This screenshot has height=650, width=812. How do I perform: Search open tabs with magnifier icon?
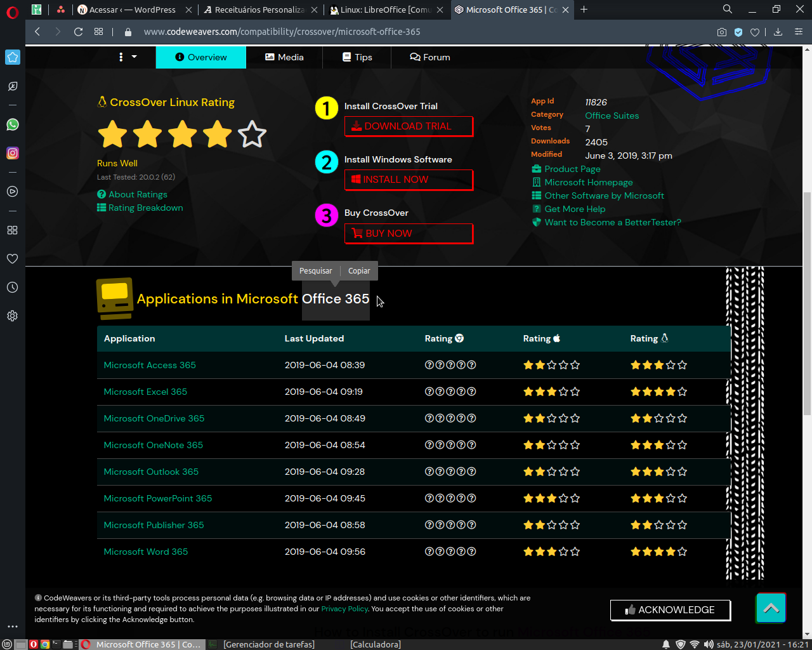(x=728, y=9)
